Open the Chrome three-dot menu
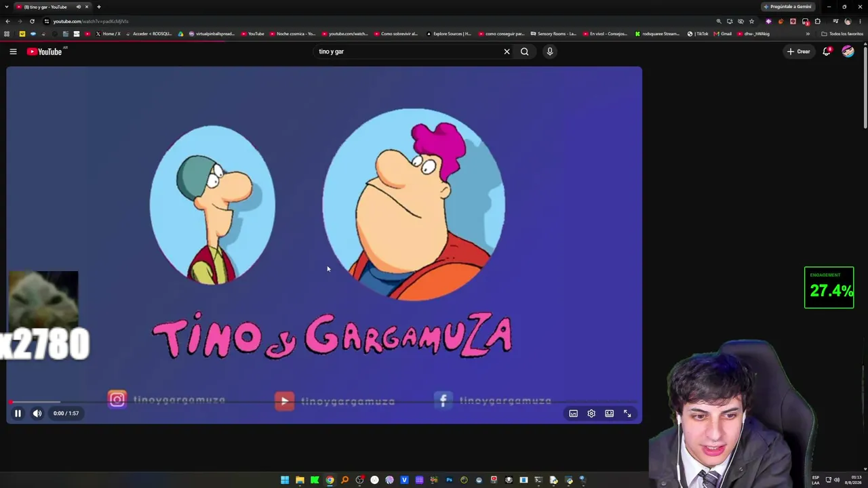 (860, 21)
